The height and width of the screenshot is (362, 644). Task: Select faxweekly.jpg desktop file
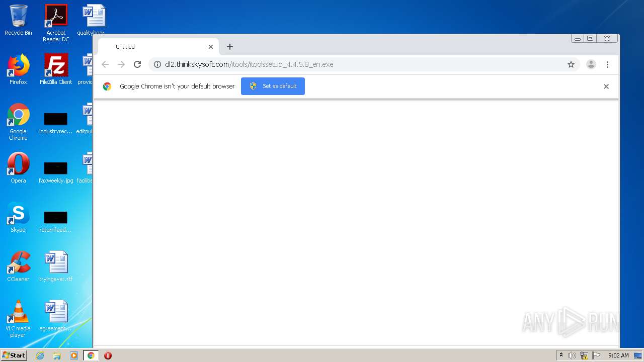(56, 171)
